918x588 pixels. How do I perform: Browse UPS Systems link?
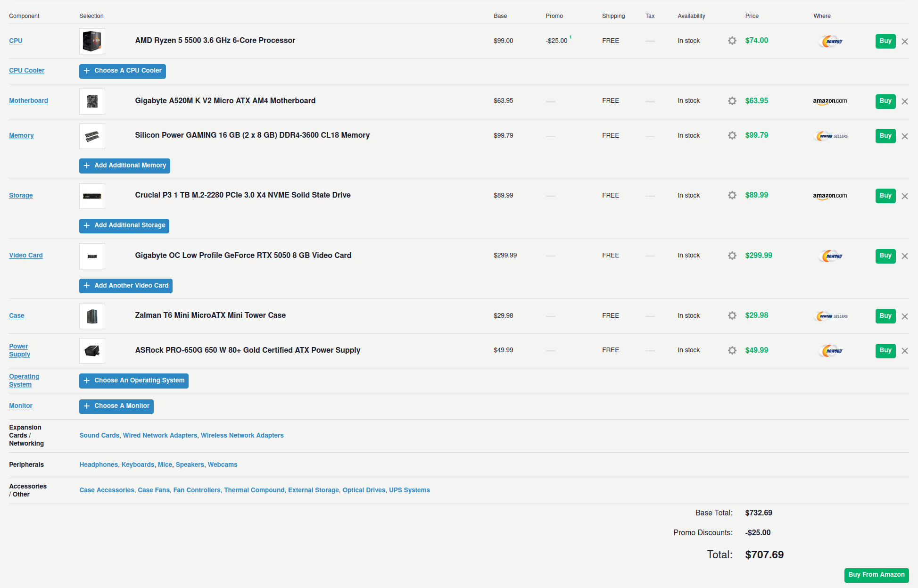click(x=409, y=490)
